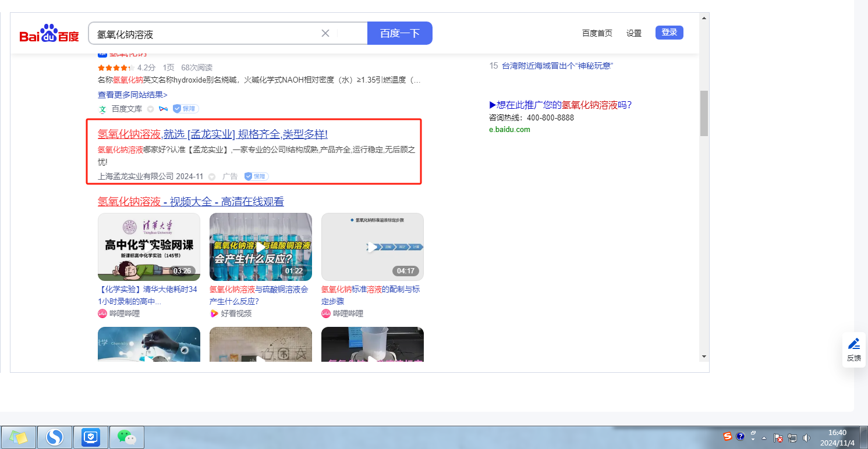Open the beige sketch video thumbnail

261,344
